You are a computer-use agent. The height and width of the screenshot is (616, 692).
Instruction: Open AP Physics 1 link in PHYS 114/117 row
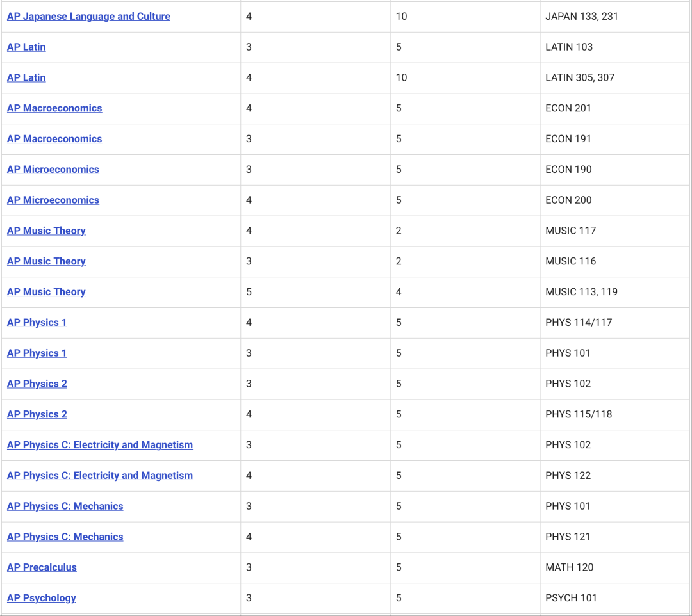click(37, 322)
